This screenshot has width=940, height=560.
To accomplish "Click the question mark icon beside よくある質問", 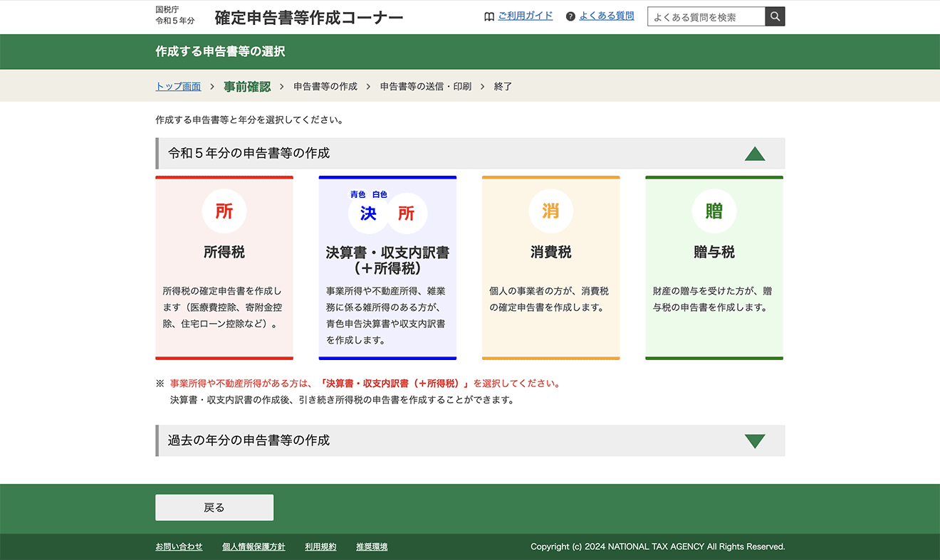I will point(570,16).
